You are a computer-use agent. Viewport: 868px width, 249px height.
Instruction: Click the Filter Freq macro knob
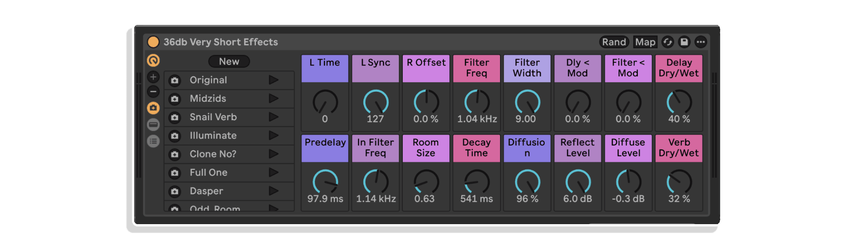(477, 102)
